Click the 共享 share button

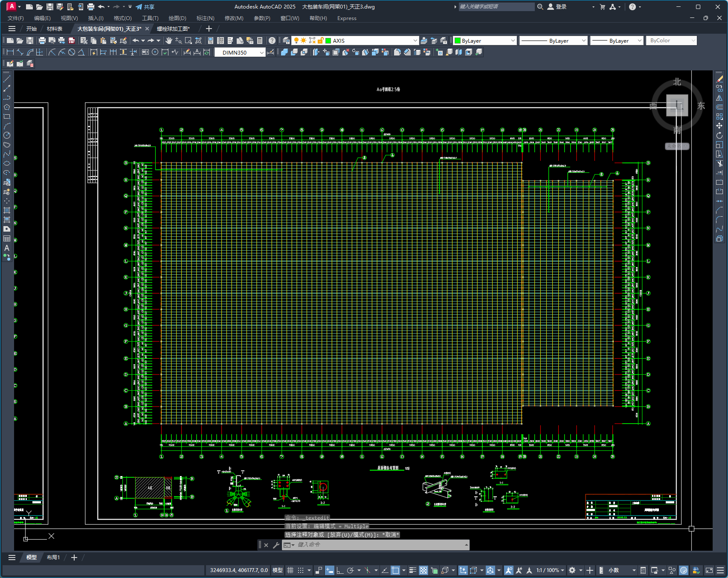(x=145, y=7)
